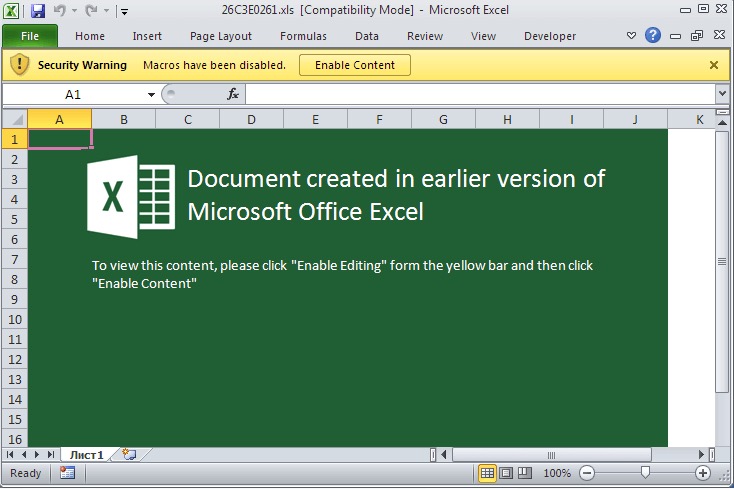This screenshot has width=734, height=489.
Task: Click the Save icon in quick access toolbar
Action: coord(37,10)
